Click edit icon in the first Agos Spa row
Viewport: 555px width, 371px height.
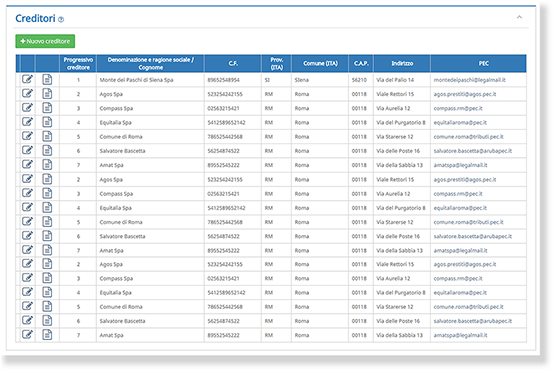click(x=28, y=93)
